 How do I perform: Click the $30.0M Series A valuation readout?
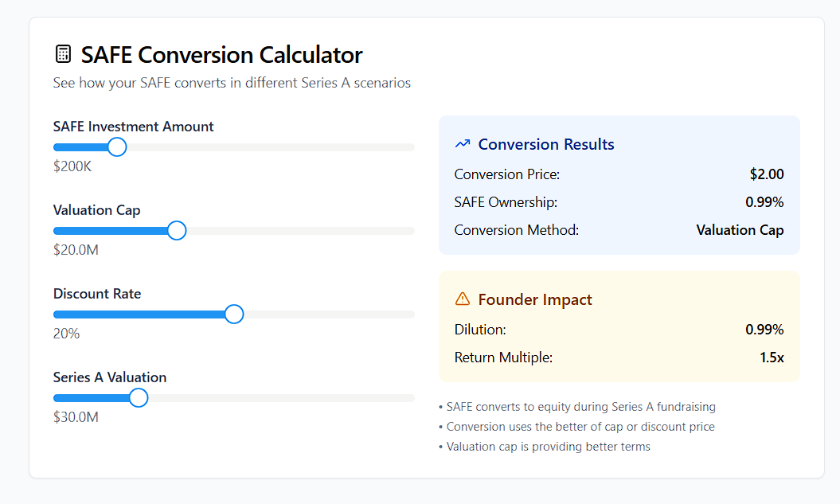click(76, 417)
